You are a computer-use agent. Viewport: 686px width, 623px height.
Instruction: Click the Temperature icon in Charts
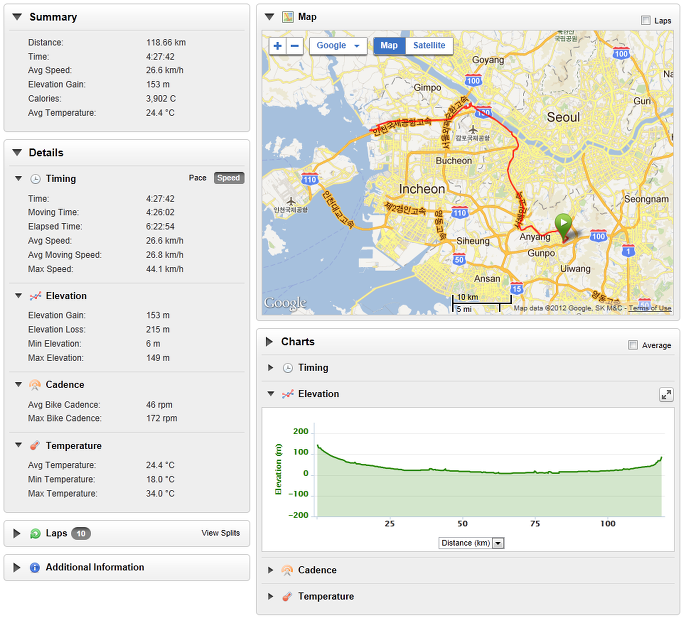pyautogui.click(x=287, y=597)
